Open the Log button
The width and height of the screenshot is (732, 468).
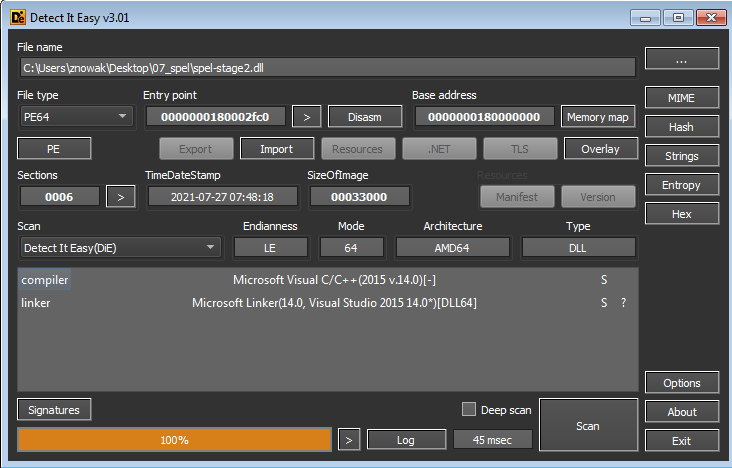point(406,440)
